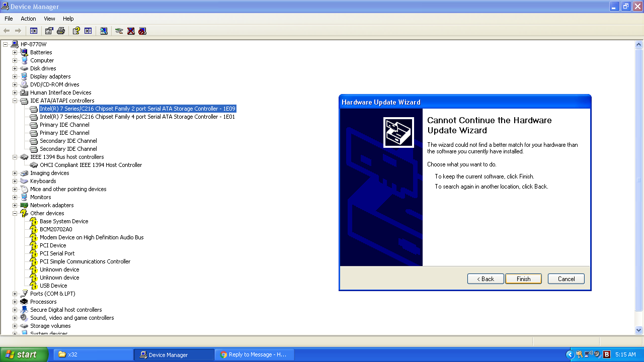Select the 4 port Serial ATA Storage Controller - 1E01

pos(137,117)
